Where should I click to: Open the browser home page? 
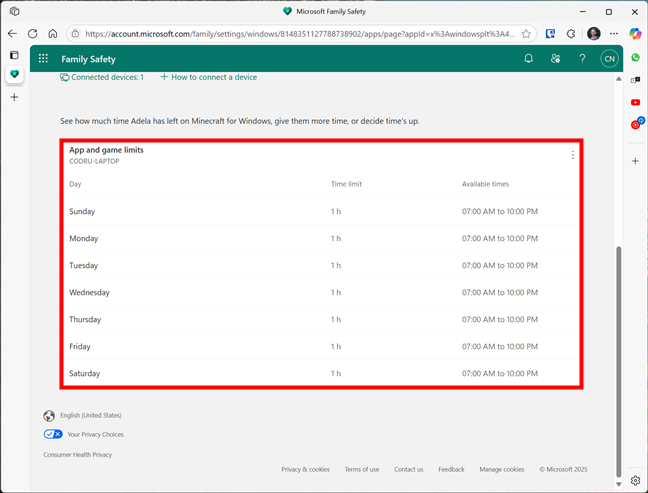52,34
